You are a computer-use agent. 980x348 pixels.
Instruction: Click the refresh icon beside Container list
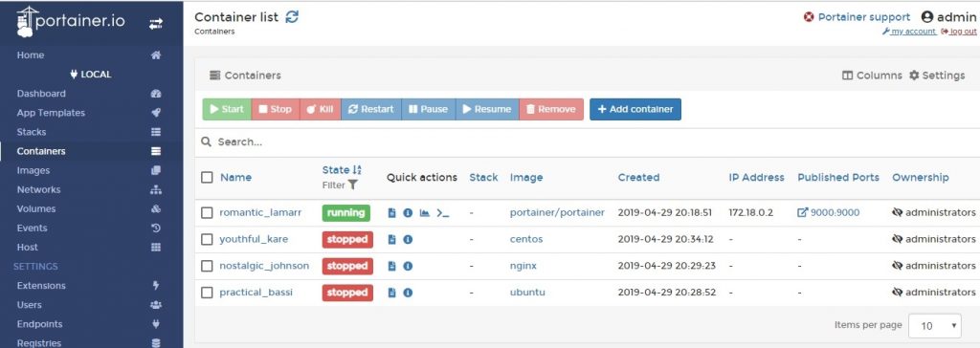292,17
